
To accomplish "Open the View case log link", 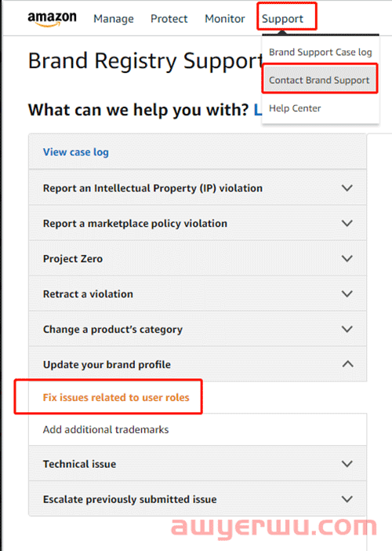I will click(76, 152).
